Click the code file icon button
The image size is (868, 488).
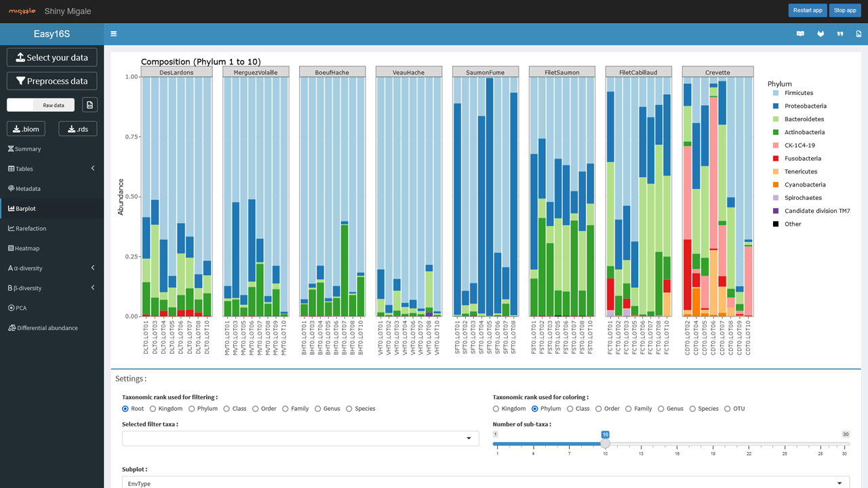tap(90, 105)
